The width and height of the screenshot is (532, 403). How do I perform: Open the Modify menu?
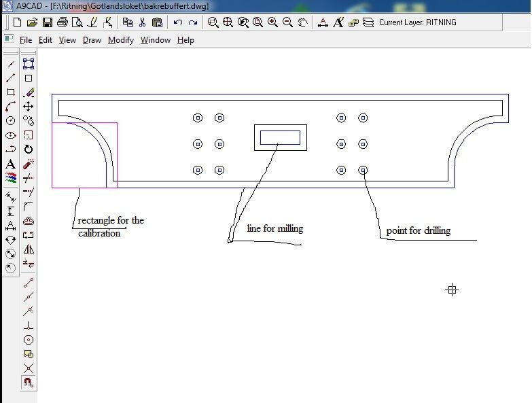point(121,40)
